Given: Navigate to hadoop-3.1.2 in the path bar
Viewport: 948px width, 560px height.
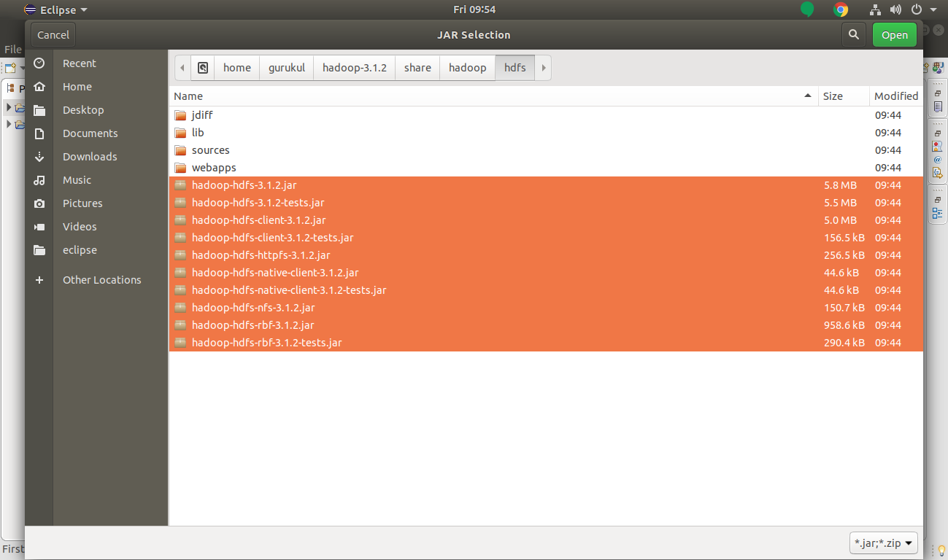Looking at the screenshot, I should 355,68.
